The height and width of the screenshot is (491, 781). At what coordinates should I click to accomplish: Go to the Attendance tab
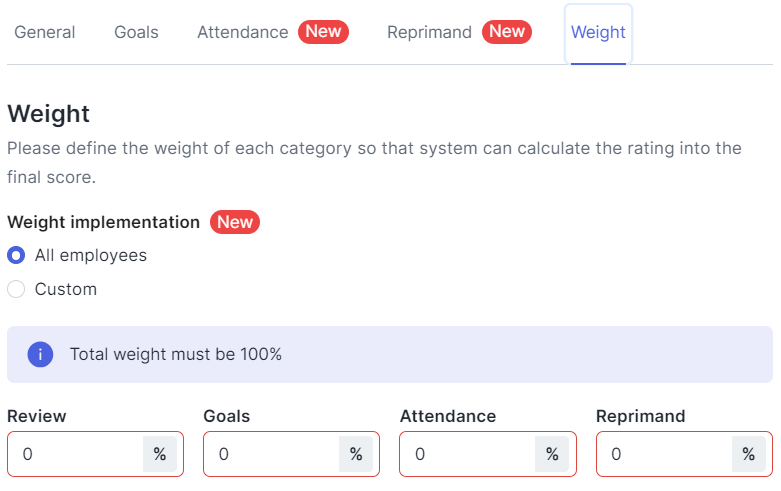[x=243, y=32]
